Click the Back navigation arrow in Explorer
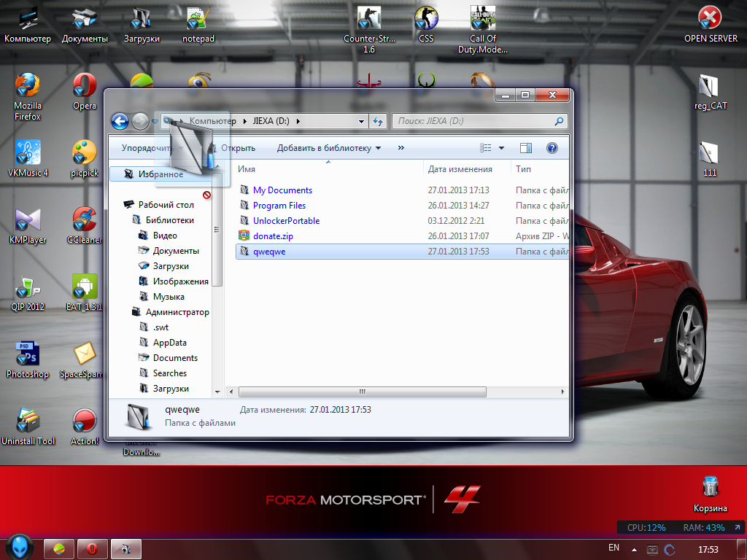 coord(120,121)
